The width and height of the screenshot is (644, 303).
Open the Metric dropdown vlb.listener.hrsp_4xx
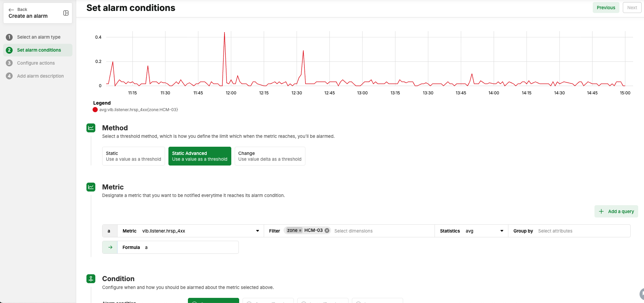(x=191, y=231)
